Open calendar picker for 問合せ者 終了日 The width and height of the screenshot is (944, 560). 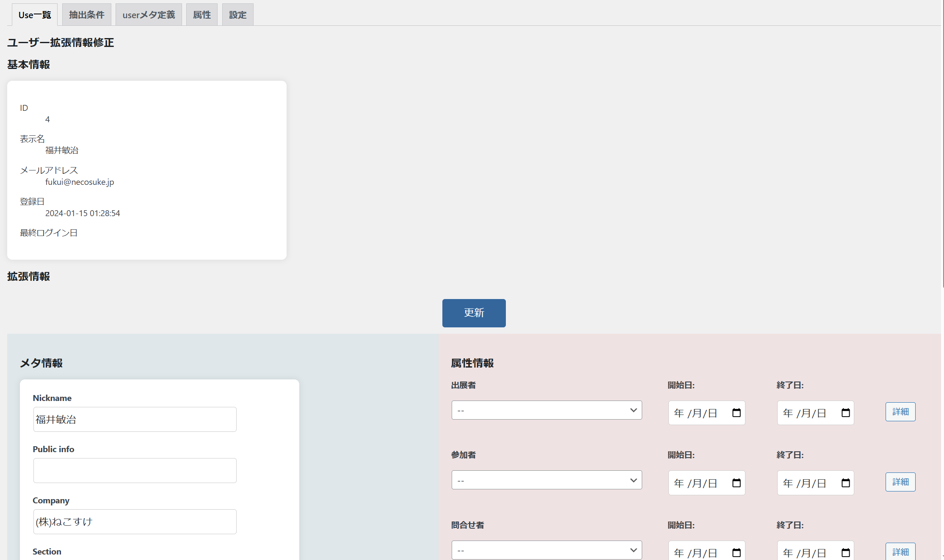pos(845,552)
